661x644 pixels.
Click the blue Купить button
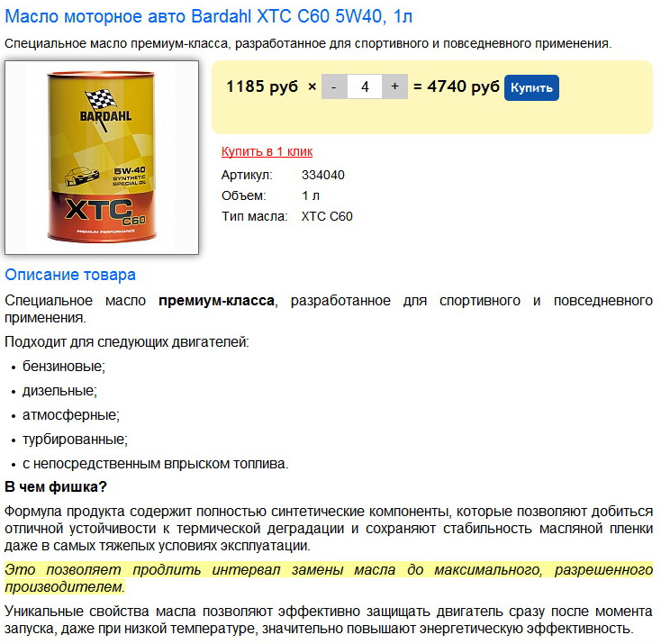pyautogui.click(x=531, y=87)
